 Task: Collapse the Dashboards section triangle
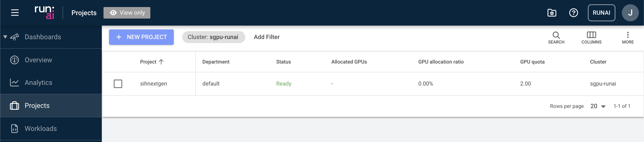(5, 37)
